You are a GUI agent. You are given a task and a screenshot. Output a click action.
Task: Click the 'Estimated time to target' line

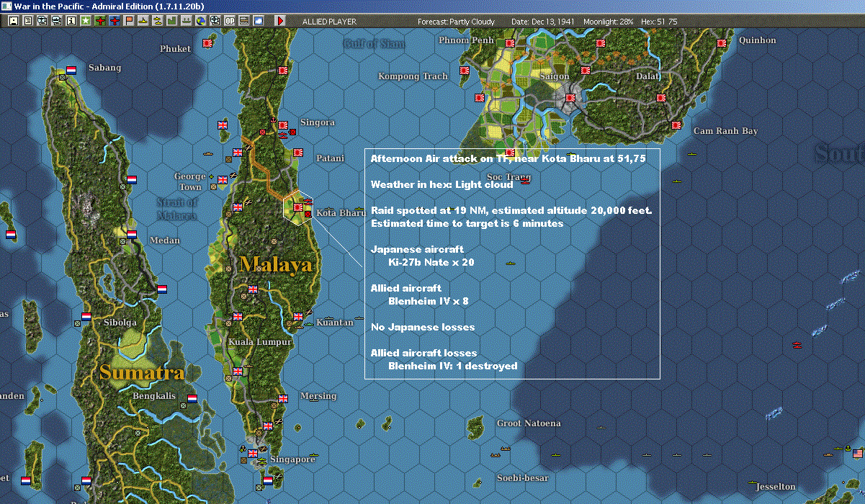pyautogui.click(x=467, y=223)
